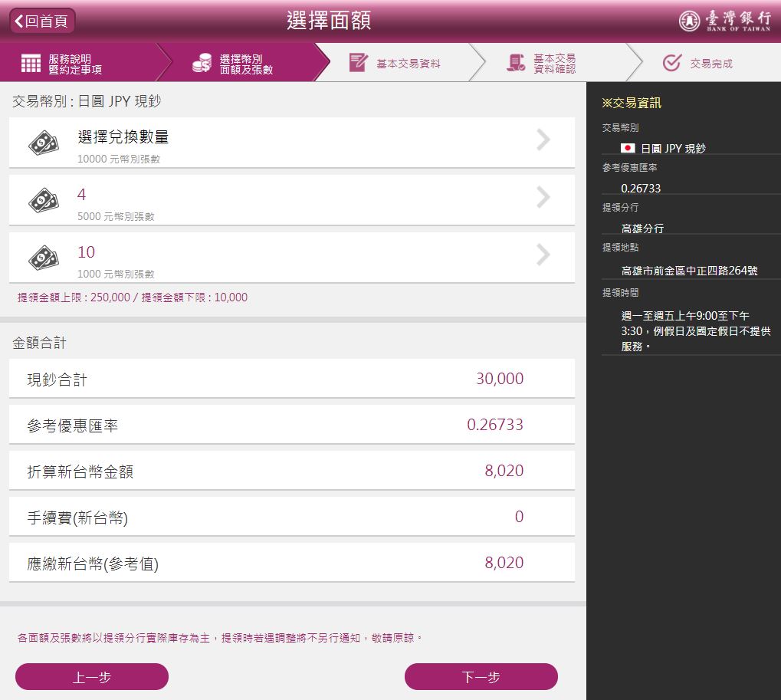
Task: Click the Bank of Taiwan logo
Action: 724,21
